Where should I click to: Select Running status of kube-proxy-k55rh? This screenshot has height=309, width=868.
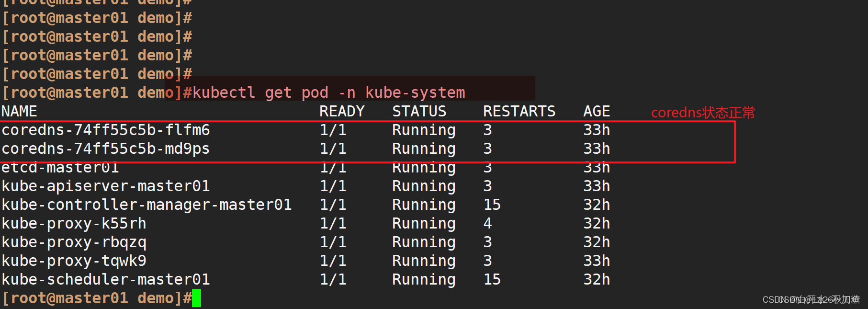pyautogui.click(x=424, y=224)
